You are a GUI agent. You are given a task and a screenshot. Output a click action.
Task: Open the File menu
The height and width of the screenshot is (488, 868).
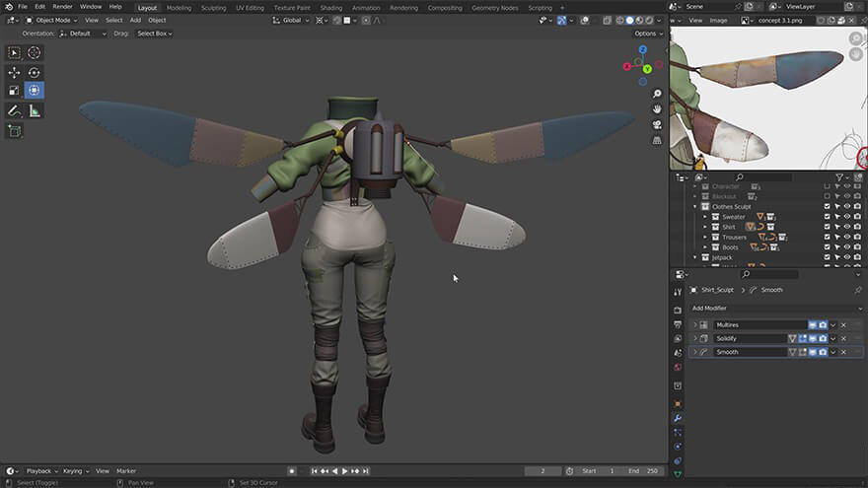point(23,7)
